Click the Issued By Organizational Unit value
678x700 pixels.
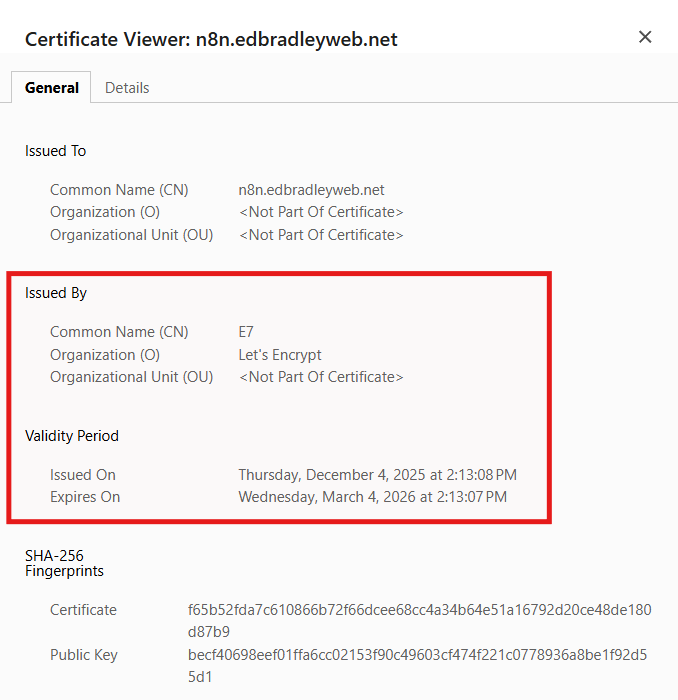click(321, 377)
